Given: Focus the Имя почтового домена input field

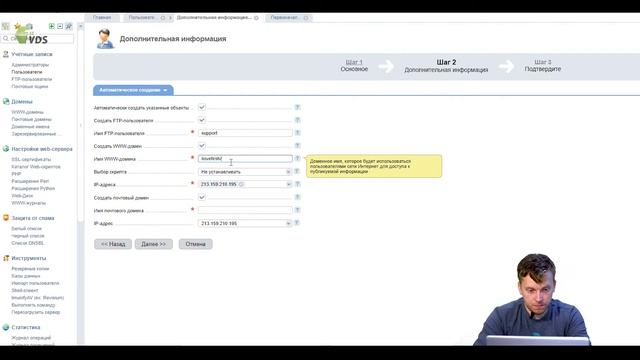Looking at the screenshot, I should point(245,210).
